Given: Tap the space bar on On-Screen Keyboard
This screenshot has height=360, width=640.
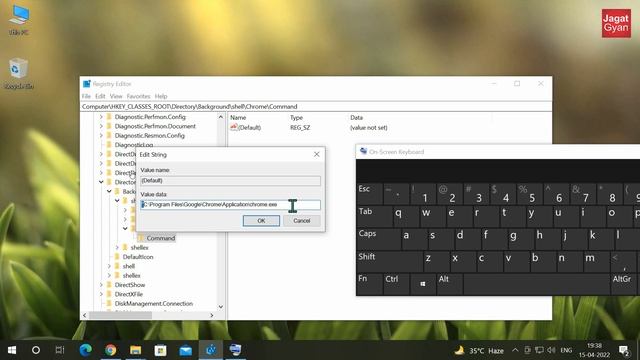Looking at the screenshot, I should (x=536, y=284).
